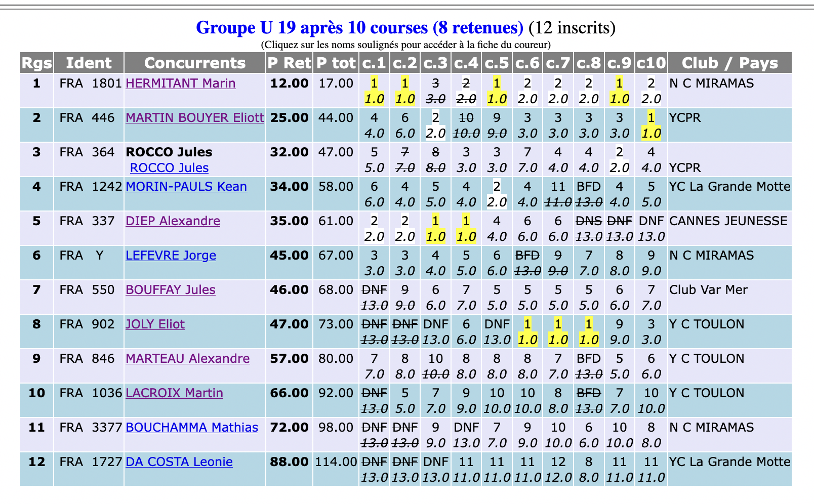The image size is (814, 504).
Task: Click the c.1 race column header
Action: [374, 63]
